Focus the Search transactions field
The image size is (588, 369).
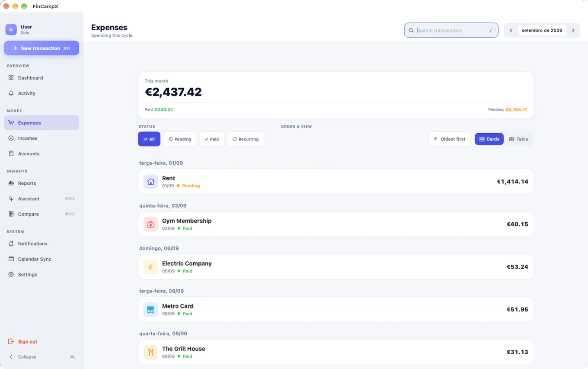coord(451,30)
